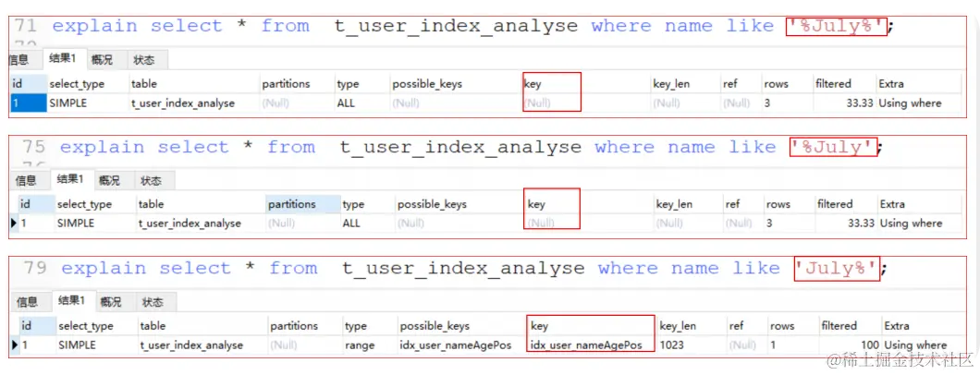Click the current-row arrow marker in line 79 result
Image resolution: width=980 pixels, height=375 pixels.
[x=16, y=345]
